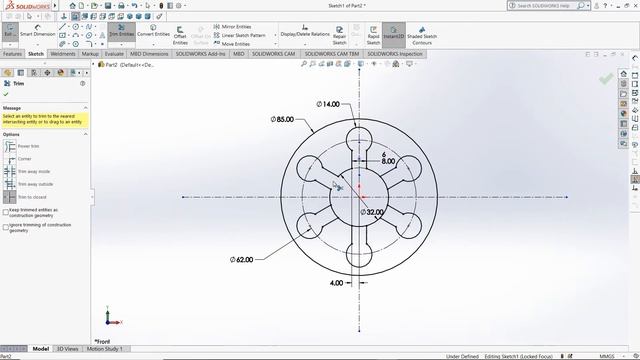Select the Circle sketch tool
The width and height of the screenshot is (640, 360).
pyautogui.click(x=76, y=27)
